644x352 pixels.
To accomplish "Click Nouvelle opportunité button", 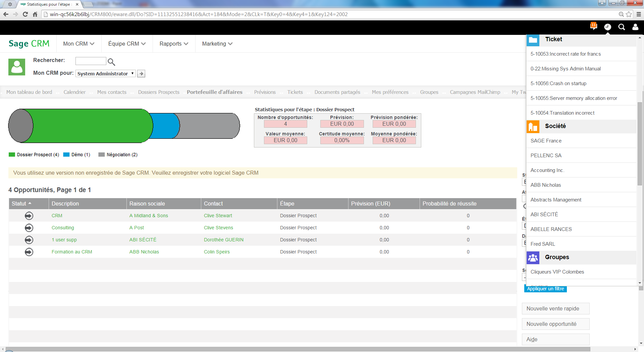I will point(555,324).
